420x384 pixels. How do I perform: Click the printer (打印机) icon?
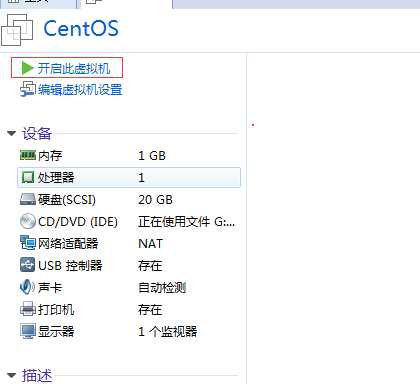tap(28, 309)
